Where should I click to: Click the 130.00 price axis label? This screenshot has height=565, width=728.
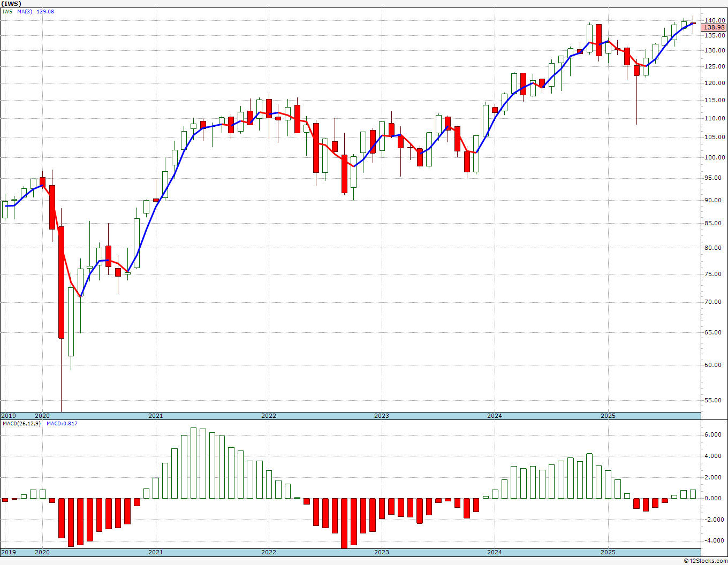pos(715,51)
